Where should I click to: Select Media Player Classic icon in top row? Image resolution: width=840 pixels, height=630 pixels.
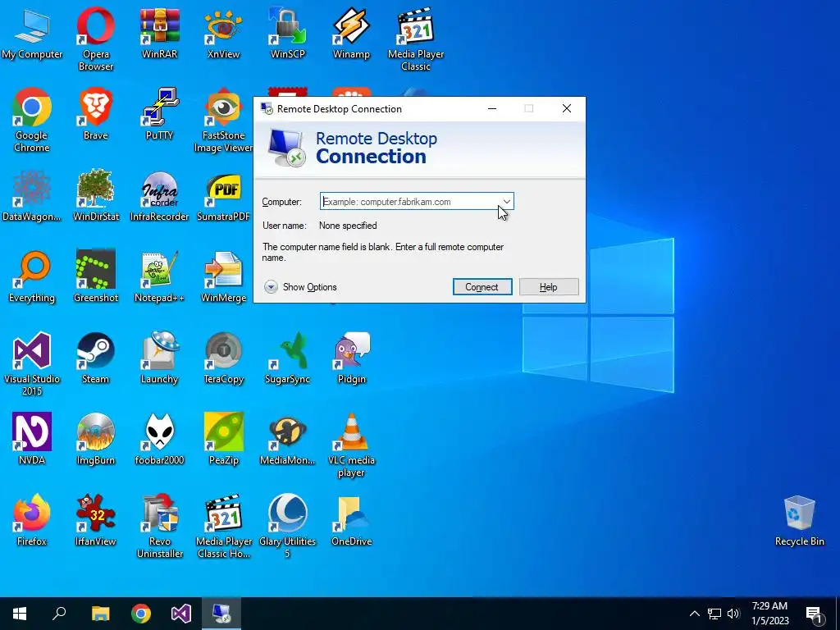416,39
